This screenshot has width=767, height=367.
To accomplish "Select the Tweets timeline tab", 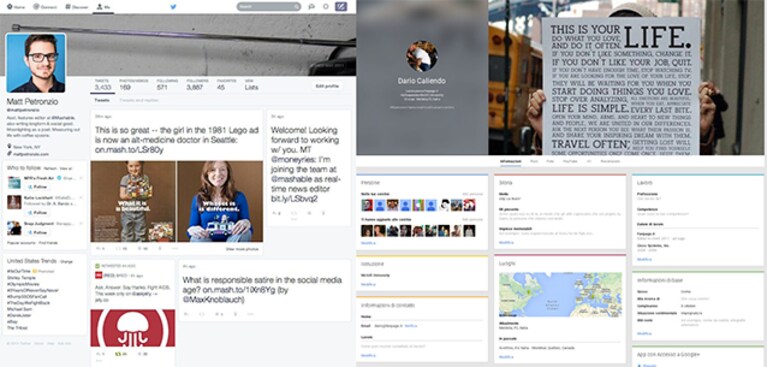I will click(102, 100).
